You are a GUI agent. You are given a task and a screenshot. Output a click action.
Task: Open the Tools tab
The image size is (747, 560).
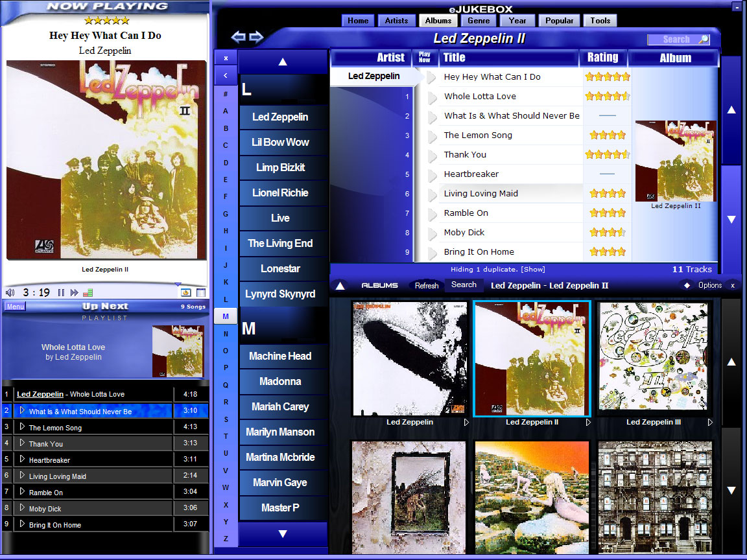(x=600, y=21)
